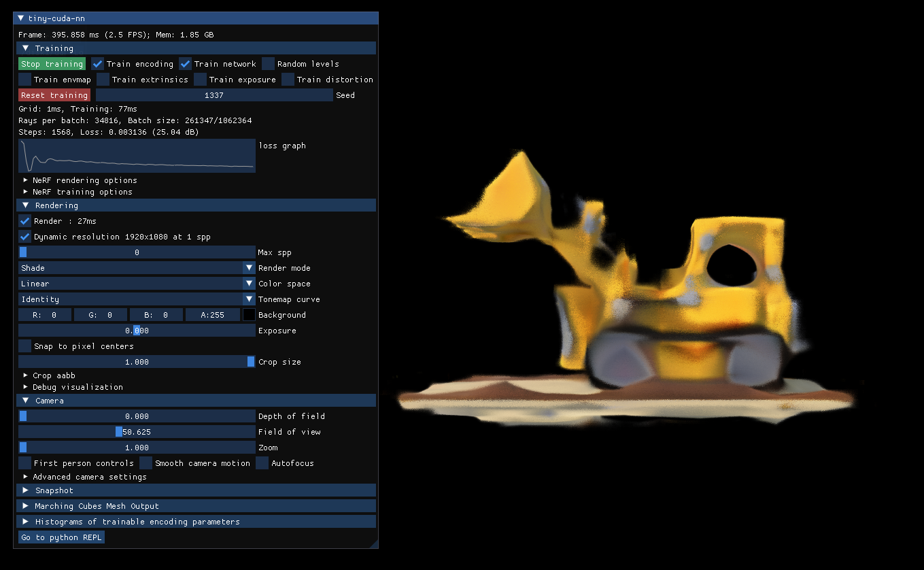This screenshot has height=570, width=924.
Task: Enable the Train envmap checkbox
Action: [x=25, y=80]
